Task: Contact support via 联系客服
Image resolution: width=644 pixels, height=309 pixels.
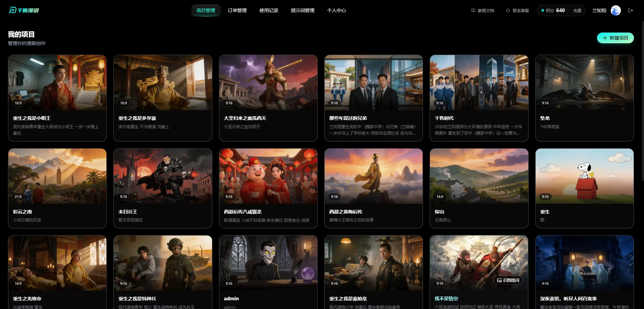Action: tap(518, 10)
